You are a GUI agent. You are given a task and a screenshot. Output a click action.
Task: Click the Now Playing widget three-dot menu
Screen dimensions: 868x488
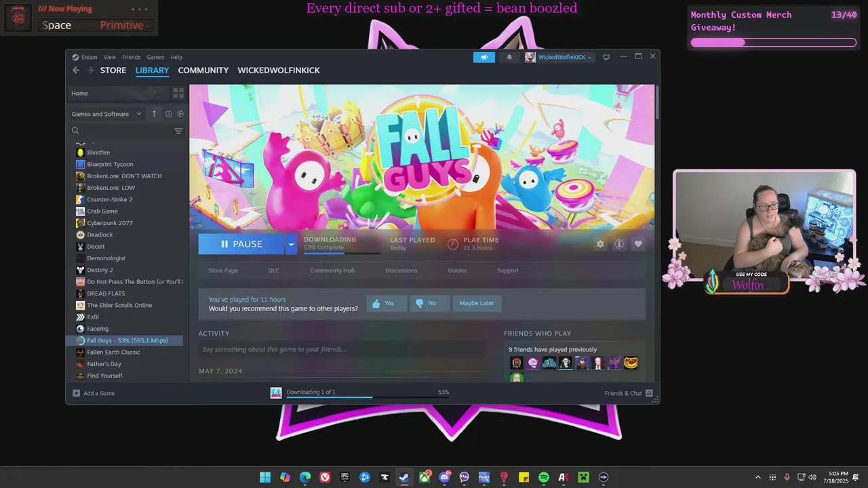click(x=139, y=9)
